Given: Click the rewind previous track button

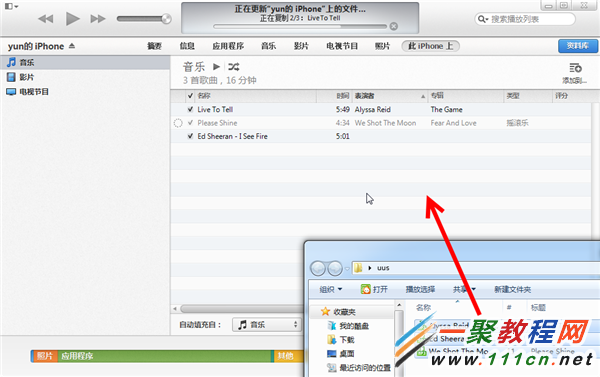Looking at the screenshot, I should [x=46, y=19].
